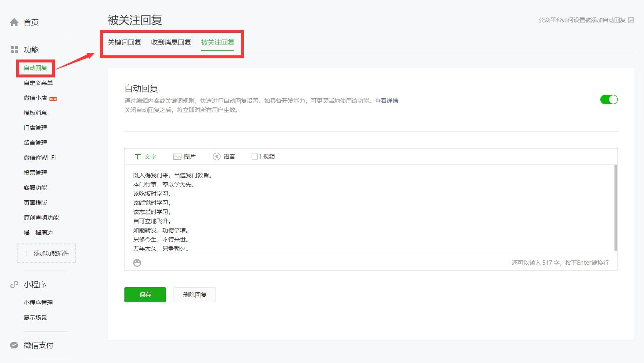Click the 还可以输入 517 字 counter text
The width and height of the screenshot is (644, 363).
point(535,263)
